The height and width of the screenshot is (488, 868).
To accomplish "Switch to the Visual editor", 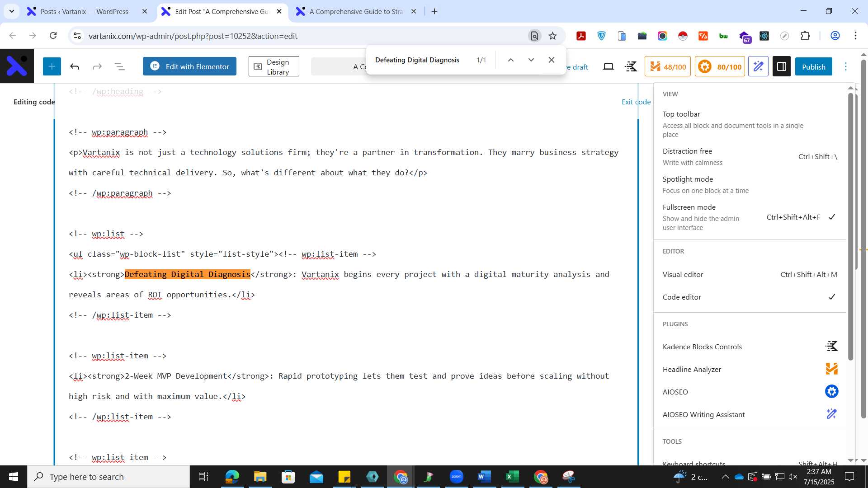I will coord(750,274).
